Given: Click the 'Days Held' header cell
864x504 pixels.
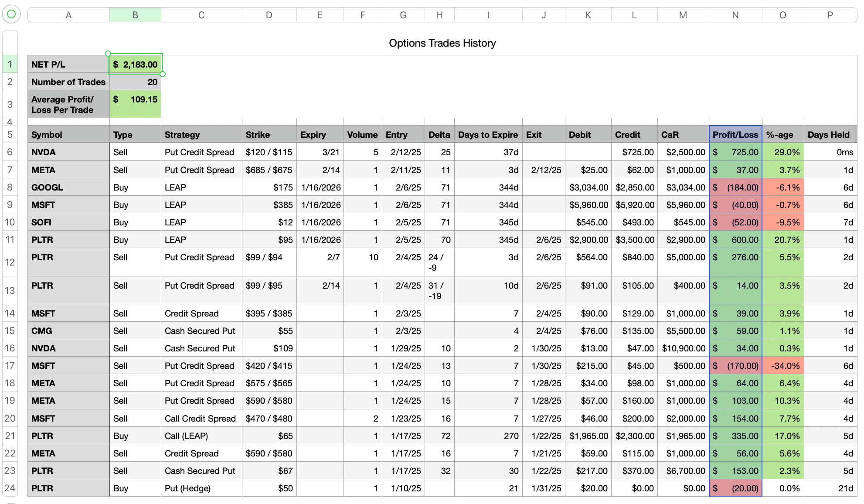Looking at the screenshot, I should (830, 135).
